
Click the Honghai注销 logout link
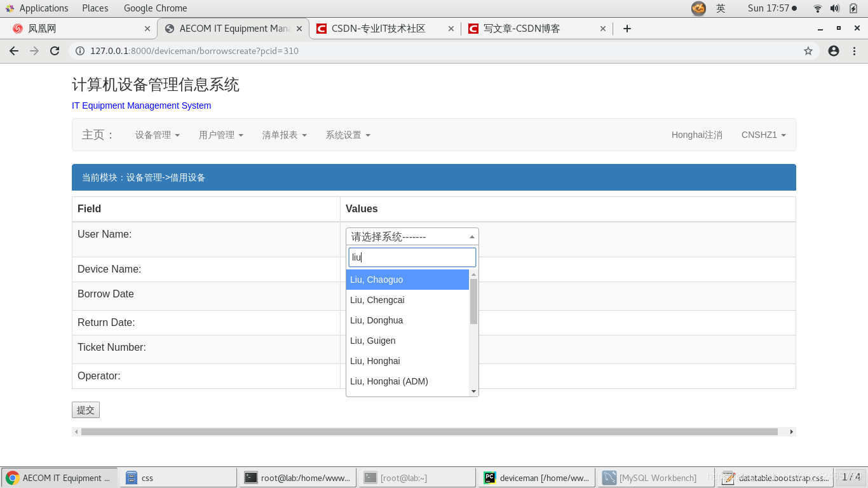coord(696,135)
